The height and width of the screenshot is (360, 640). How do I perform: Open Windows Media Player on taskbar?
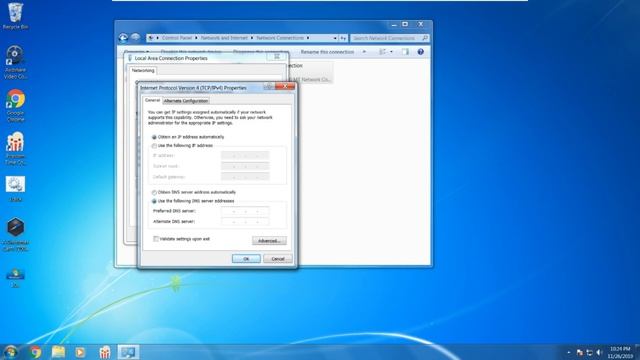(x=80, y=352)
